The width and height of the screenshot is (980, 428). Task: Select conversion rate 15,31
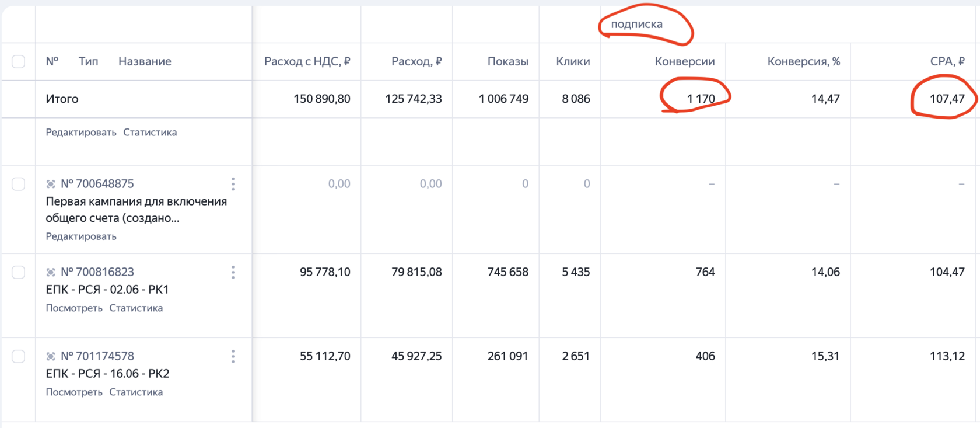pyautogui.click(x=825, y=356)
